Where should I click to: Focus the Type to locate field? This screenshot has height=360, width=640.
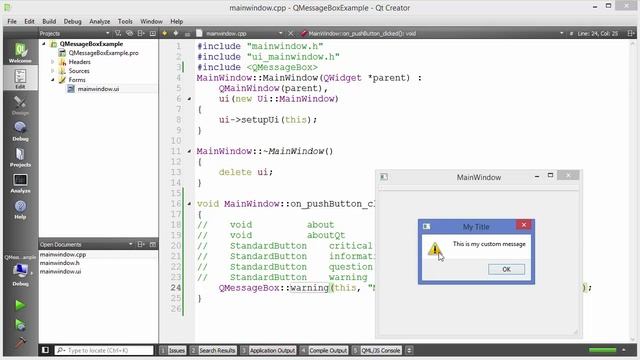click(104, 350)
